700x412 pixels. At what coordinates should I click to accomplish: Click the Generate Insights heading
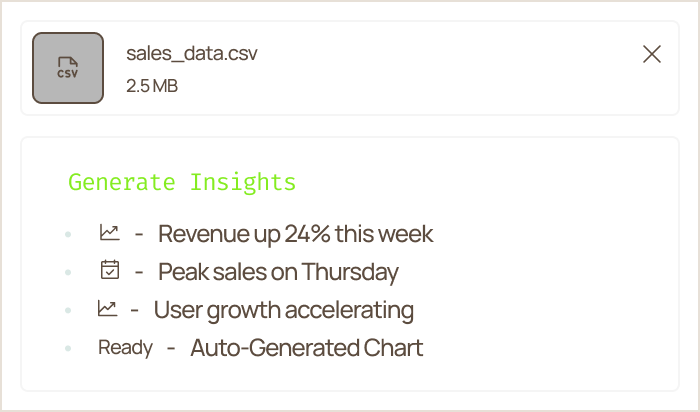point(182,182)
